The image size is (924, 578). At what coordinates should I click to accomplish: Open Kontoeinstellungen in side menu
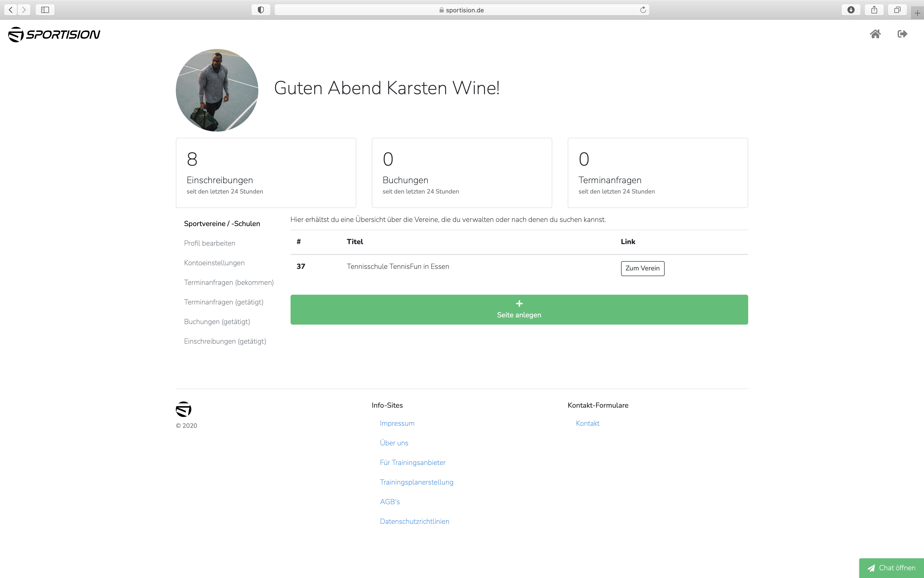[214, 263]
